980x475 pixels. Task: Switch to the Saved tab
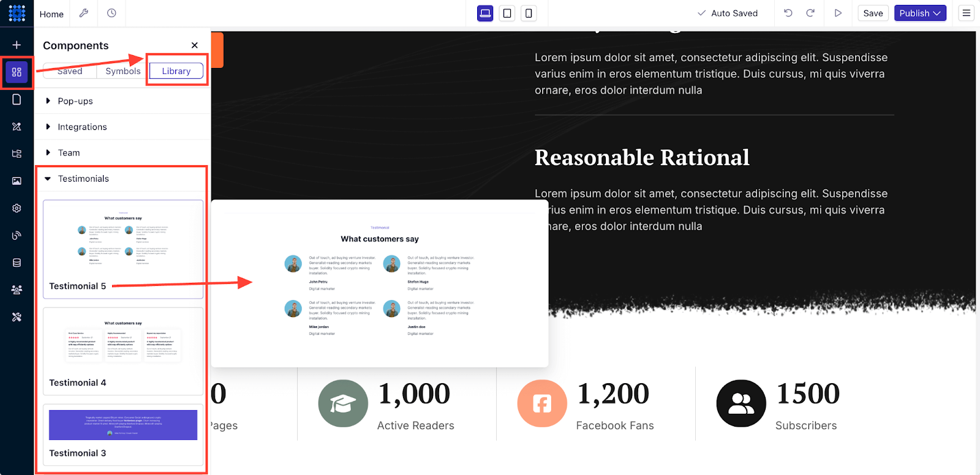pyautogui.click(x=70, y=71)
